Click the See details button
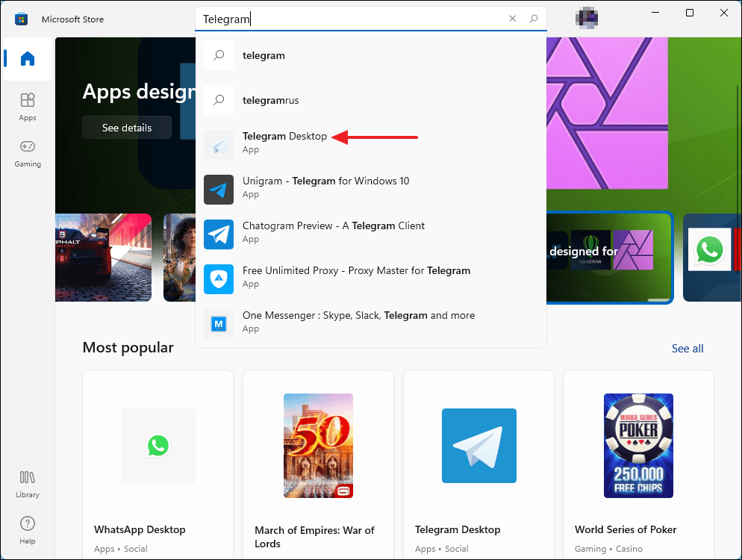Viewport: 742px width, 560px height. (x=127, y=128)
